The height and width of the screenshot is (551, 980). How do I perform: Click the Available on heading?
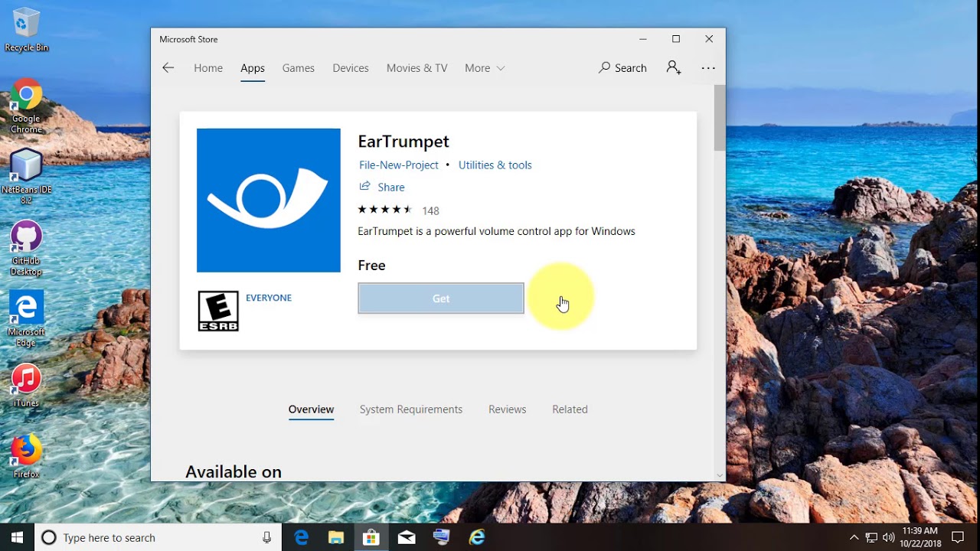234,471
